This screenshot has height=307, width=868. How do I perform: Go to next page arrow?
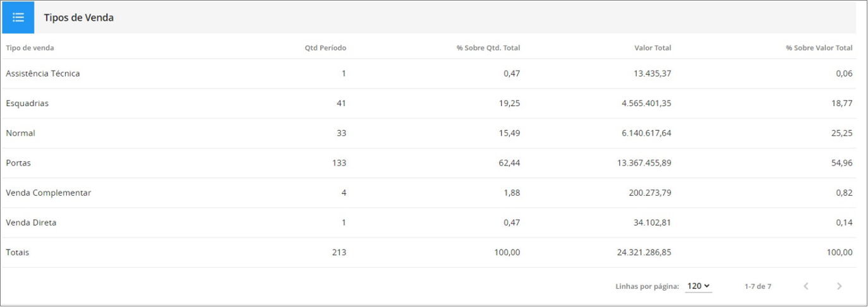tap(839, 286)
